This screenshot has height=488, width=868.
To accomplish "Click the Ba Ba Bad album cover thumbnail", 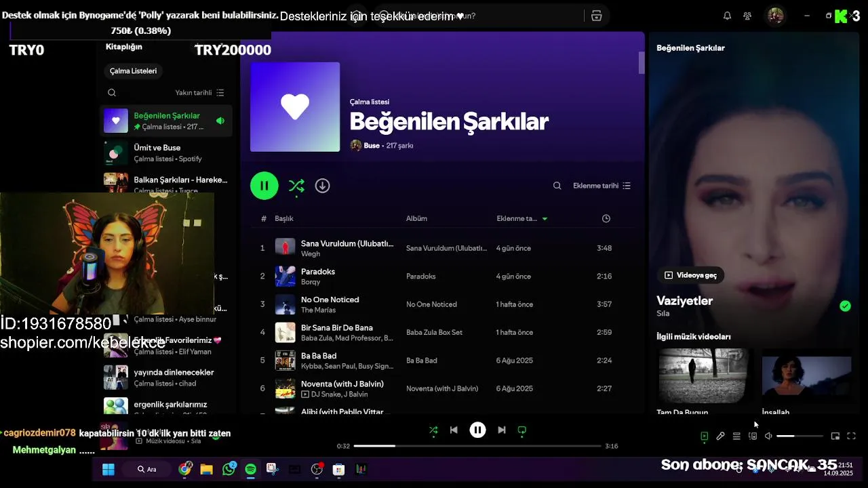I will pos(285,361).
